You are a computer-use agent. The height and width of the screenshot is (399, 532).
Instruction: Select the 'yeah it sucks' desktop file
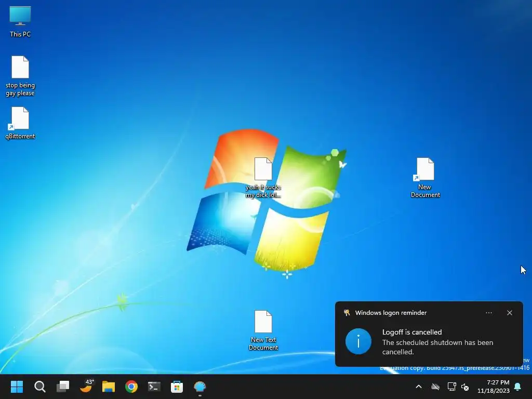coord(263,177)
